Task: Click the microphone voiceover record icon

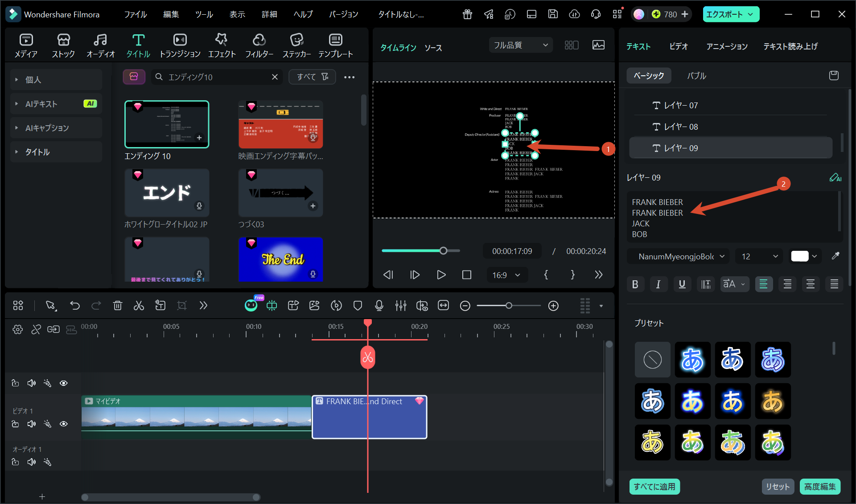Action: (x=379, y=306)
